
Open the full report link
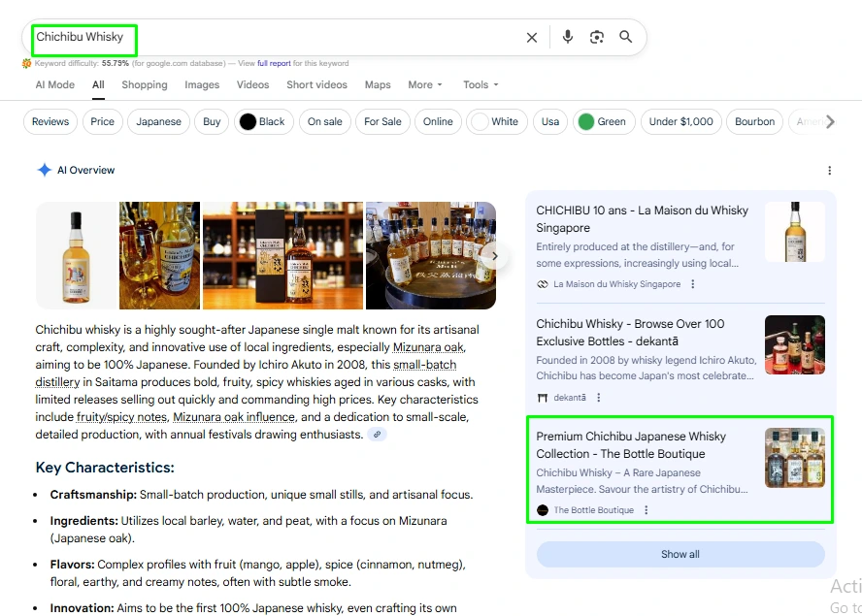[274, 63]
